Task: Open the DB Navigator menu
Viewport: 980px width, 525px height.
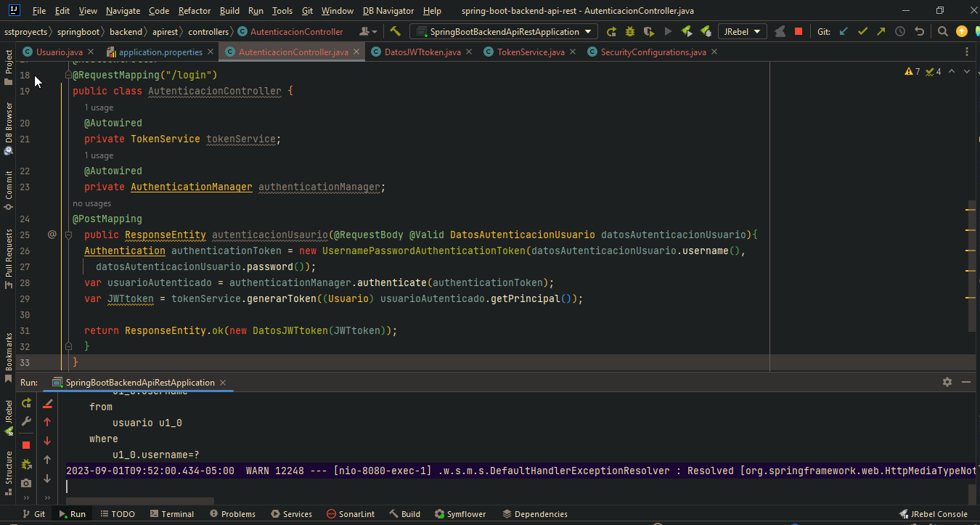Action: 388,11
